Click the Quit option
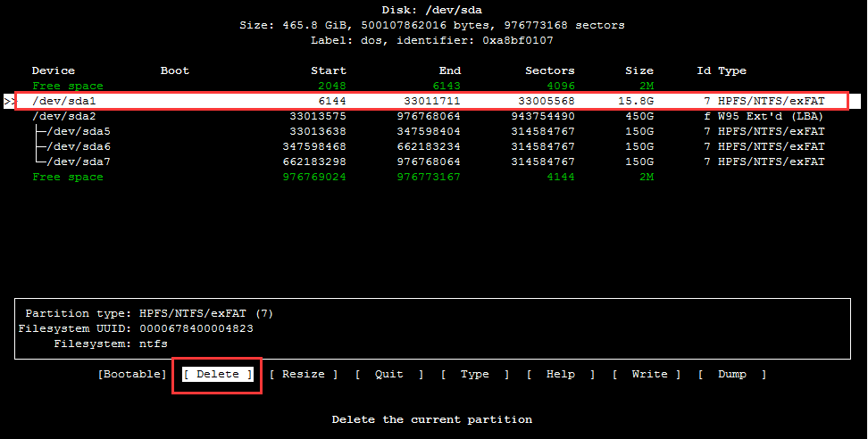The width and height of the screenshot is (868, 439). click(388, 375)
